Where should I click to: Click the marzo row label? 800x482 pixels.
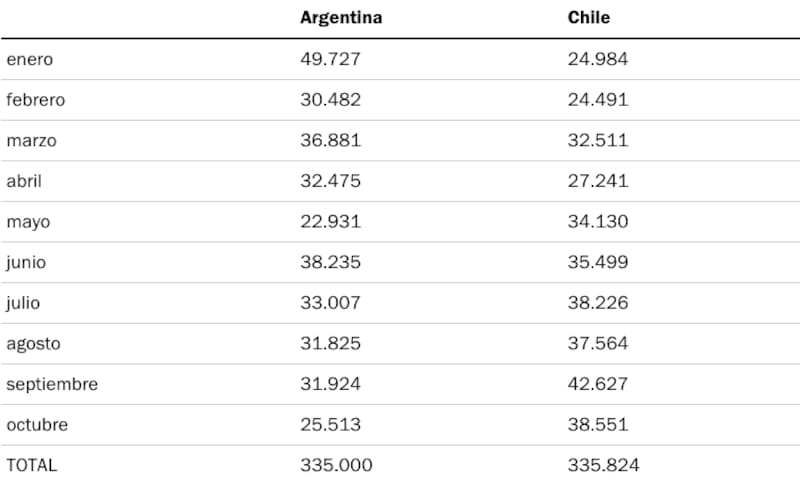[x=31, y=140]
